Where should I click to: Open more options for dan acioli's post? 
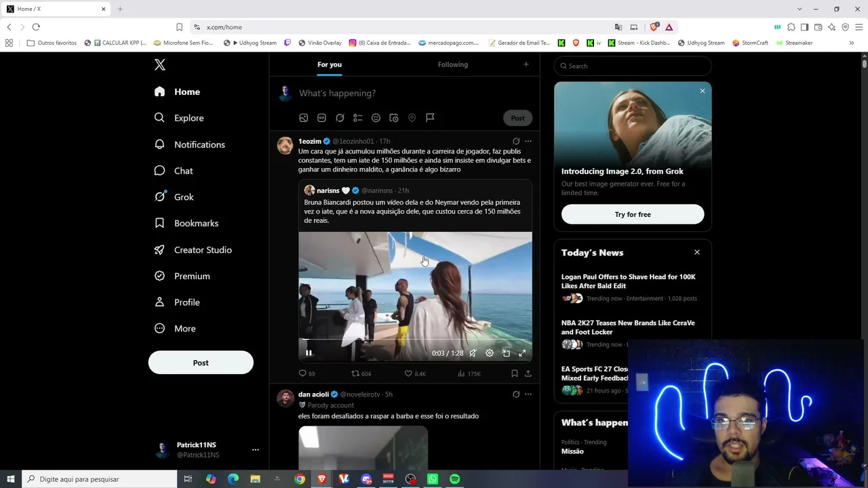tap(528, 394)
